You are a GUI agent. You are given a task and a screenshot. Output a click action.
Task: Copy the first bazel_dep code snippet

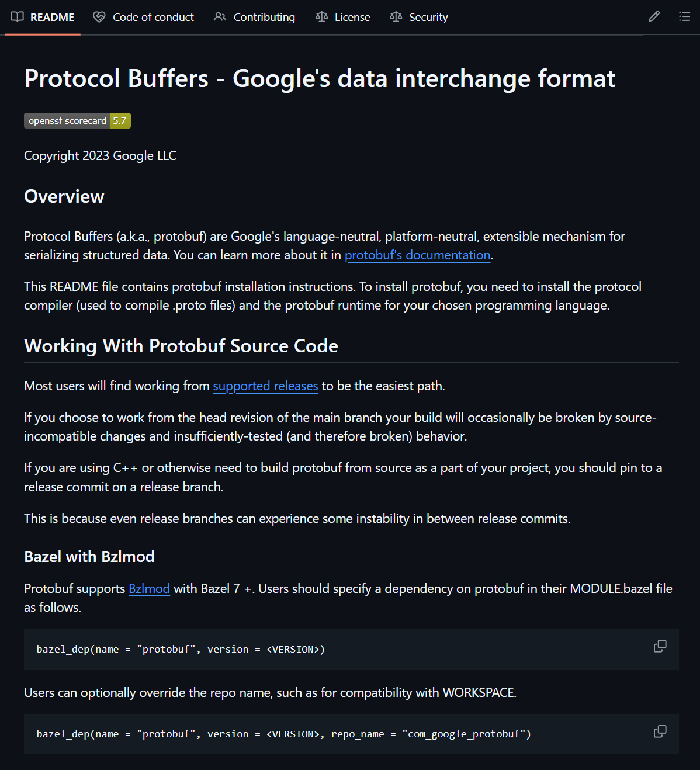click(660, 646)
